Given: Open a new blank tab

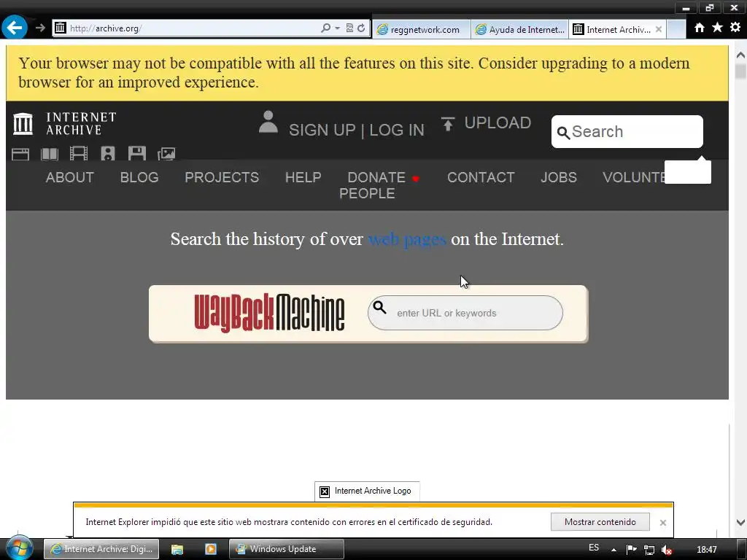Looking at the screenshot, I should tap(676, 29).
